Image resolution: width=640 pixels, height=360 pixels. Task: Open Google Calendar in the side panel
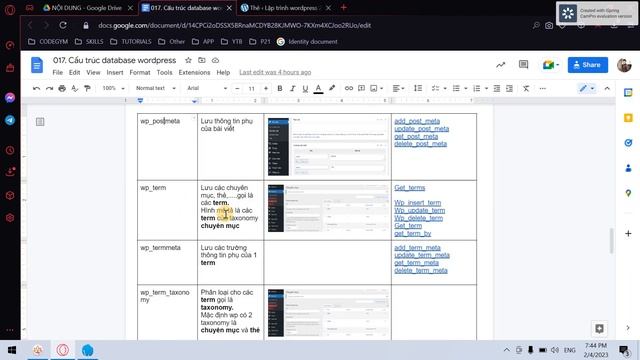click(x=628, y=93)
